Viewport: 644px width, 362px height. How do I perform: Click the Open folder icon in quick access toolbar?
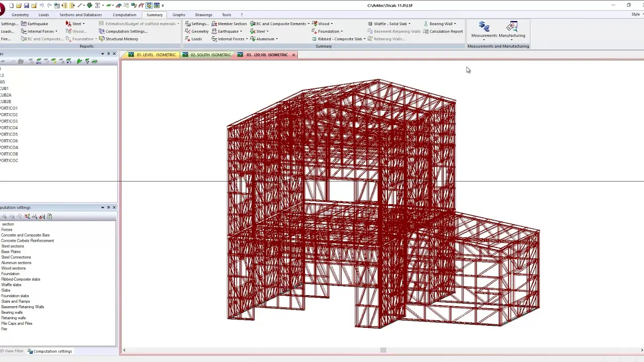click(x=19, y=6)
